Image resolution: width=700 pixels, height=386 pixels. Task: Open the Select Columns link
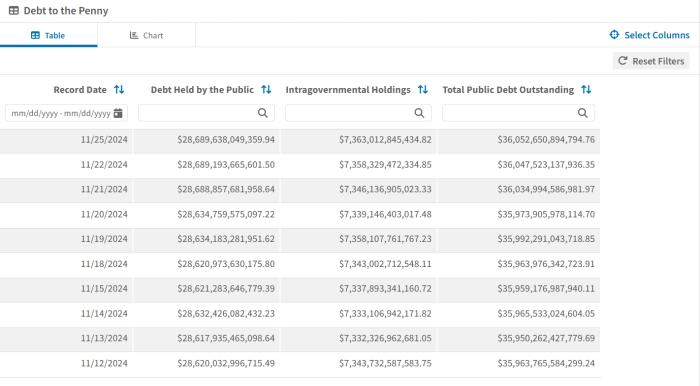coord(650,35)
